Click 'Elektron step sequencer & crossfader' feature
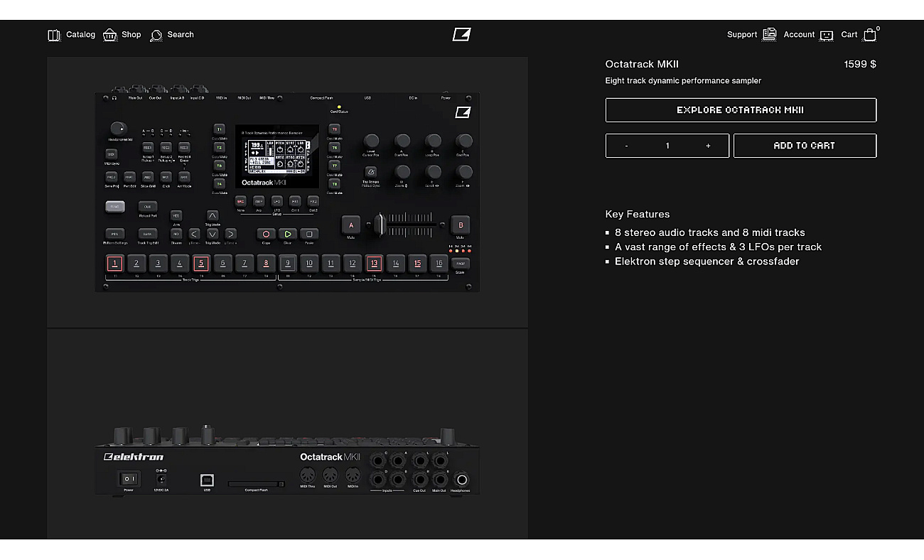The height and width of the screenshot is (560, 924). pyautogui.click(x=707, y=262)
